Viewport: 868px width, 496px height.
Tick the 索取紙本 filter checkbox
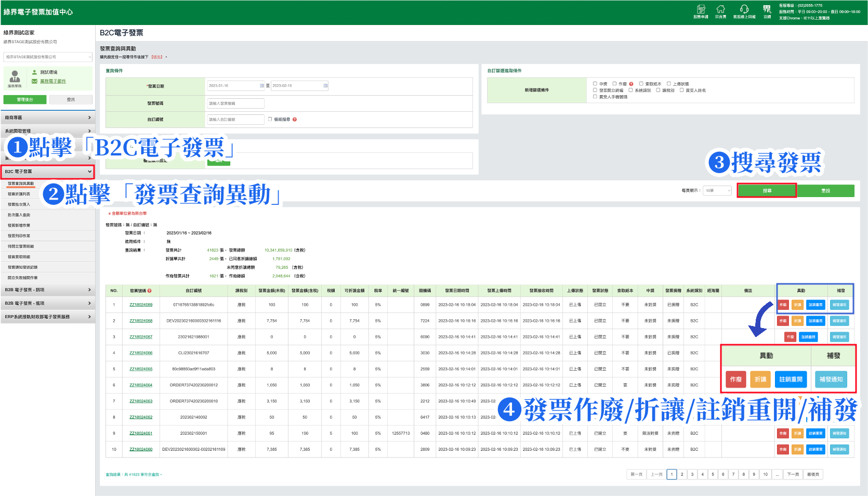click(641, 84)
